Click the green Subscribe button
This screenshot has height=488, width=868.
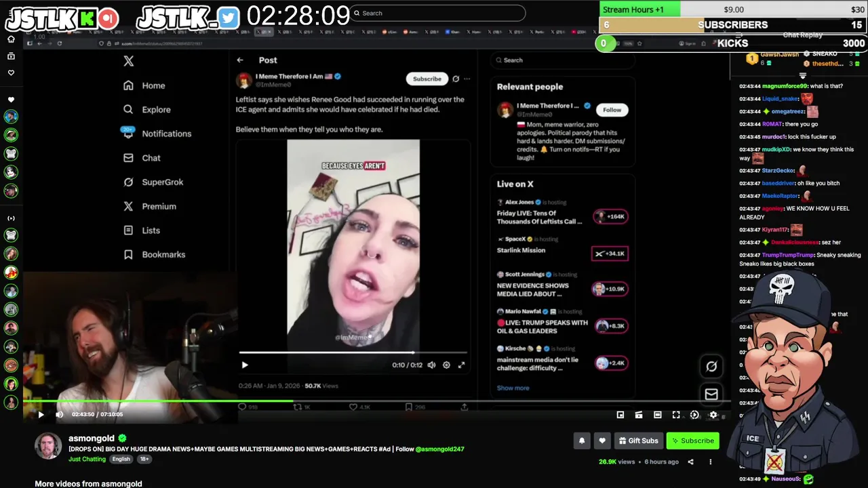(692, 441)
